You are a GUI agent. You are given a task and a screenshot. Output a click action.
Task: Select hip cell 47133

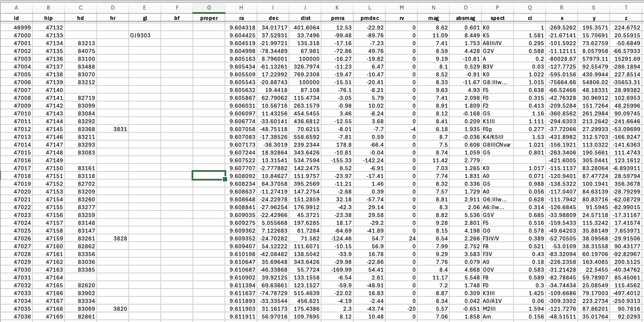click(49, 35)
